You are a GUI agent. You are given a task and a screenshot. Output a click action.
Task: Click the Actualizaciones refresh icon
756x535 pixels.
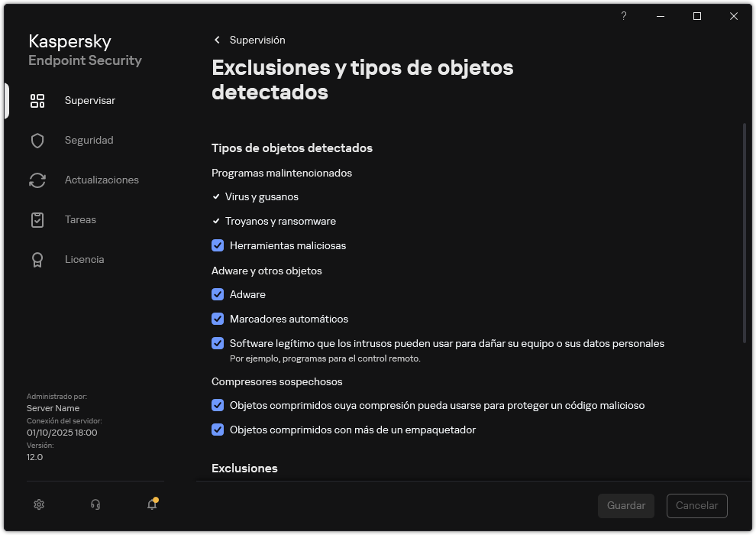tap(37, 180)
